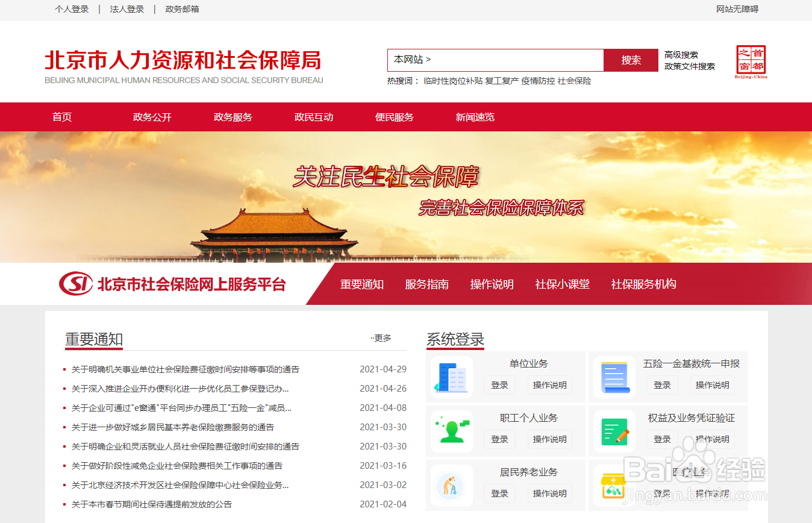This screenshot has height=523, width=812.
Task: Open the 便民服务 menu
Action: coord(395,117)
